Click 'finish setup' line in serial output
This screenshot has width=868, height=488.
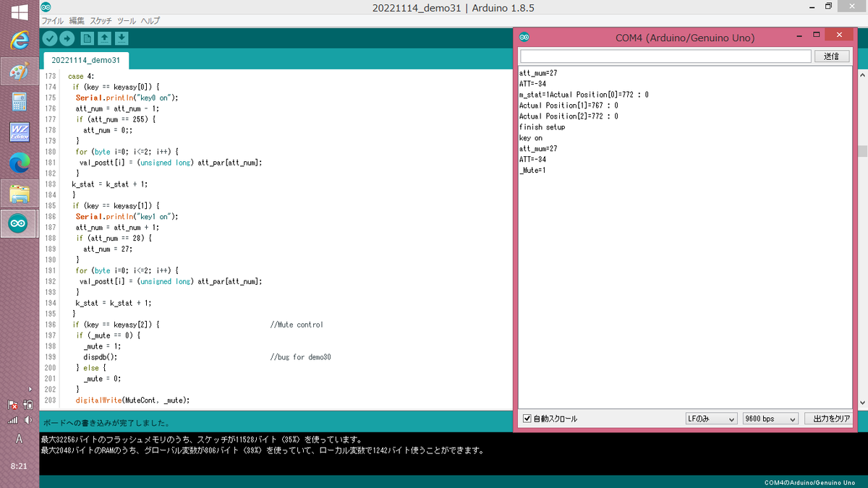(x=542, y=127)
